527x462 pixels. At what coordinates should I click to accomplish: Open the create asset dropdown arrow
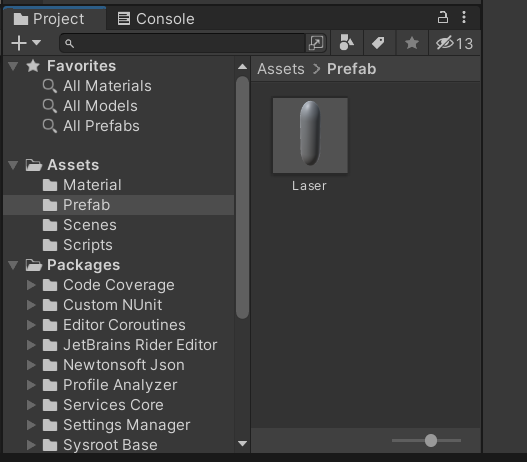coord(36,43)
